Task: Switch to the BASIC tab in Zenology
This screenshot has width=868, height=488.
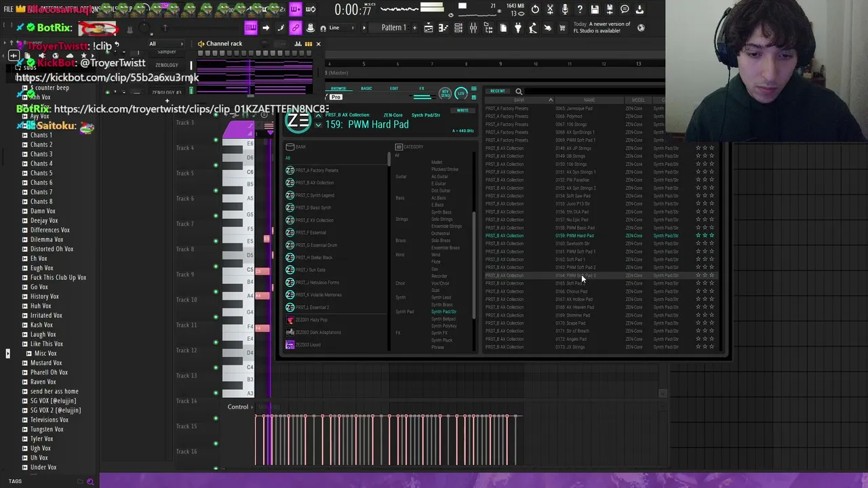Action: tap(366, 89)
